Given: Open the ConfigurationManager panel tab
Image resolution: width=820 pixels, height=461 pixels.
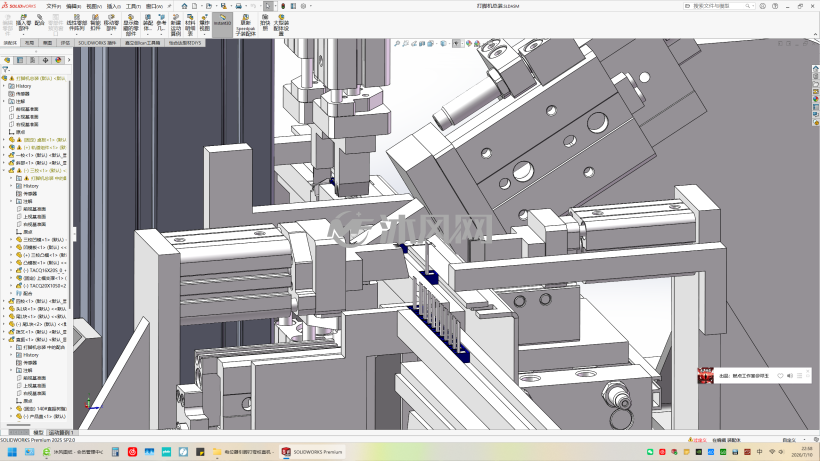Looking at the screenshot, I should tap(32, 60).
